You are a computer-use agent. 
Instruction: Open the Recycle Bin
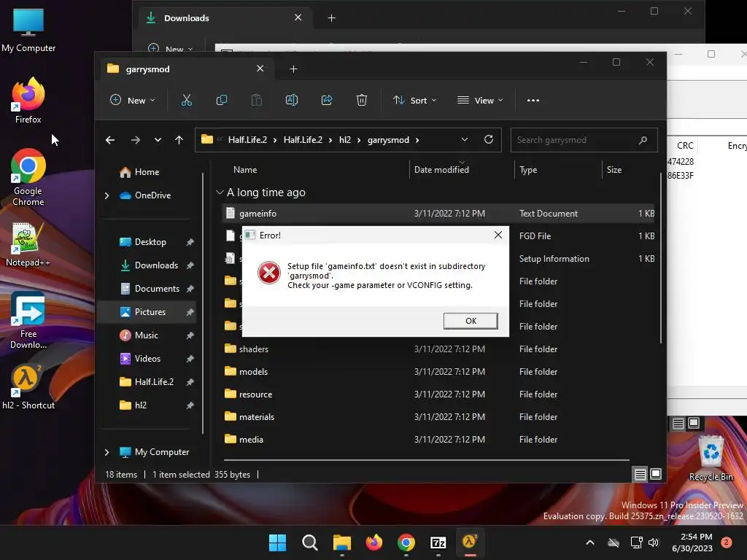coord(711,458)
